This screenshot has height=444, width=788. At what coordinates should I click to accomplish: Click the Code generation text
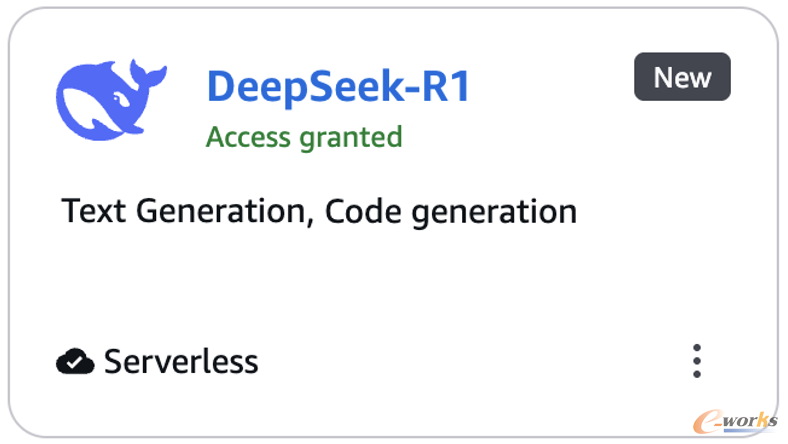pyautogui.click(x=451, y=212)
